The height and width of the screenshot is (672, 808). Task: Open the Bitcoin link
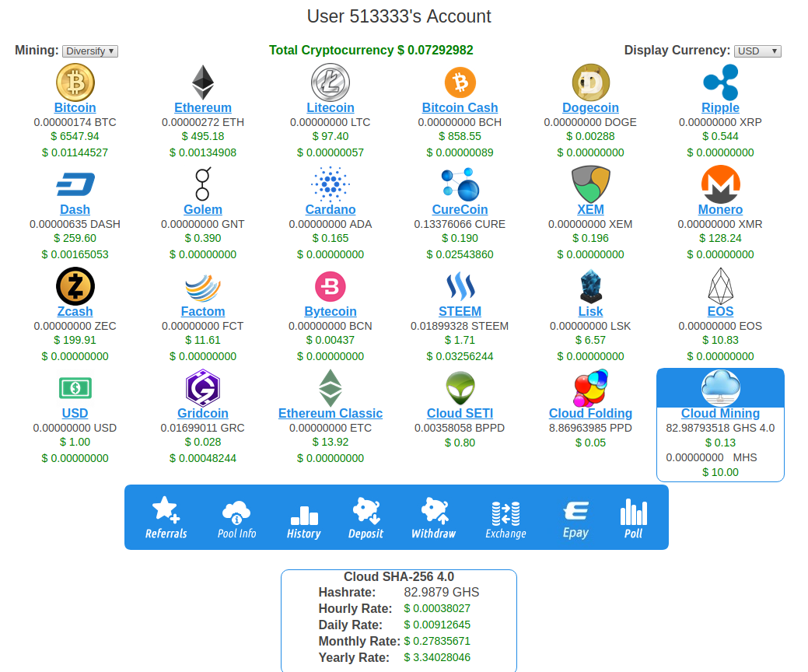tap(75, 107)
